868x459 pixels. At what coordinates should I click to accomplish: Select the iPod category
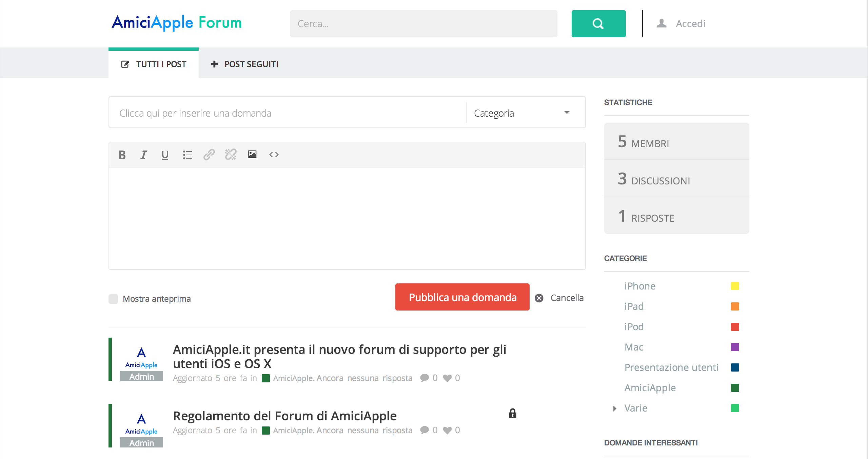point(634,327)
